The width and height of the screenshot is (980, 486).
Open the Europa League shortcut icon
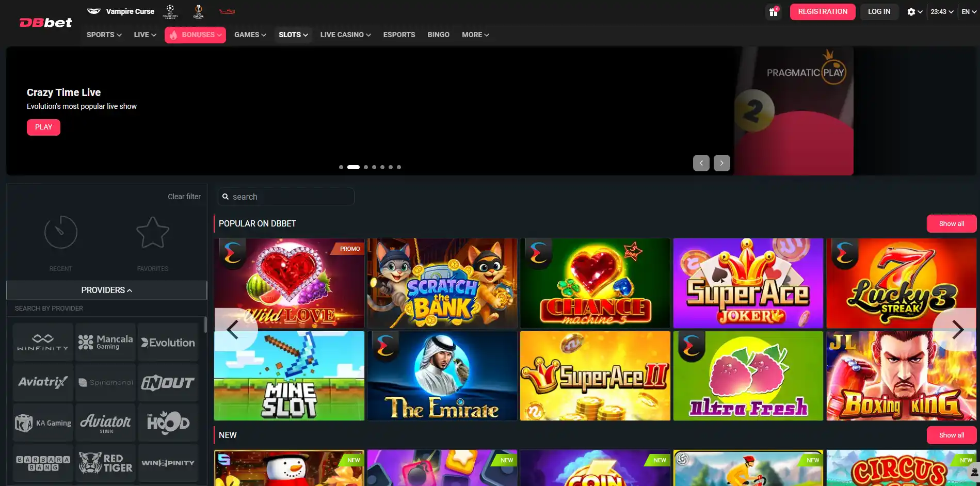(198, 11)
